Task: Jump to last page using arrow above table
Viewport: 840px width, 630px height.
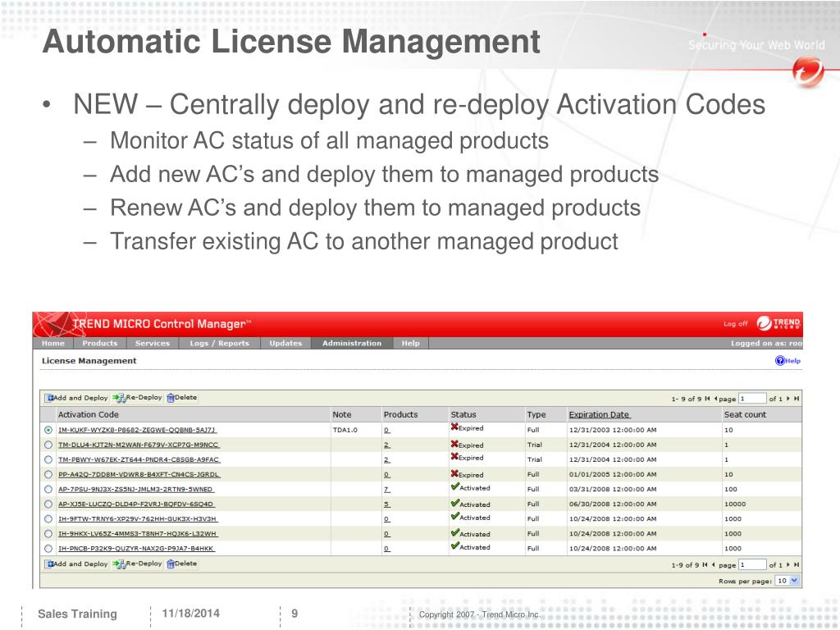Action: 797,399
